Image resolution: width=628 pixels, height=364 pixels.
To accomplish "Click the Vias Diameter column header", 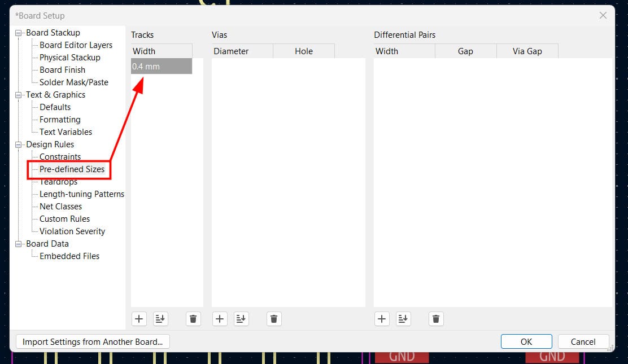I will (x=242, y=51).
